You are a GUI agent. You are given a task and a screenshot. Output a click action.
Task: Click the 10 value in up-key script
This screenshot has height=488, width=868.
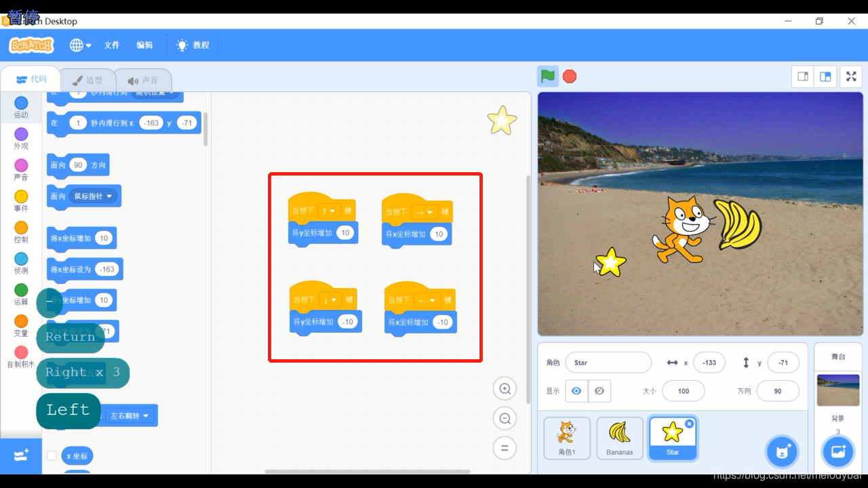point(345,233)
